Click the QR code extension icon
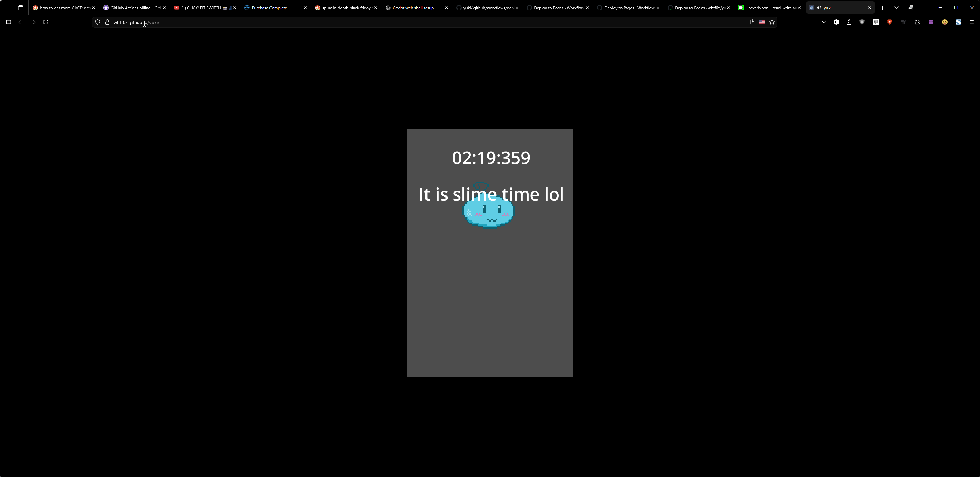The image size is (980, 477). (x=876, y=22)
